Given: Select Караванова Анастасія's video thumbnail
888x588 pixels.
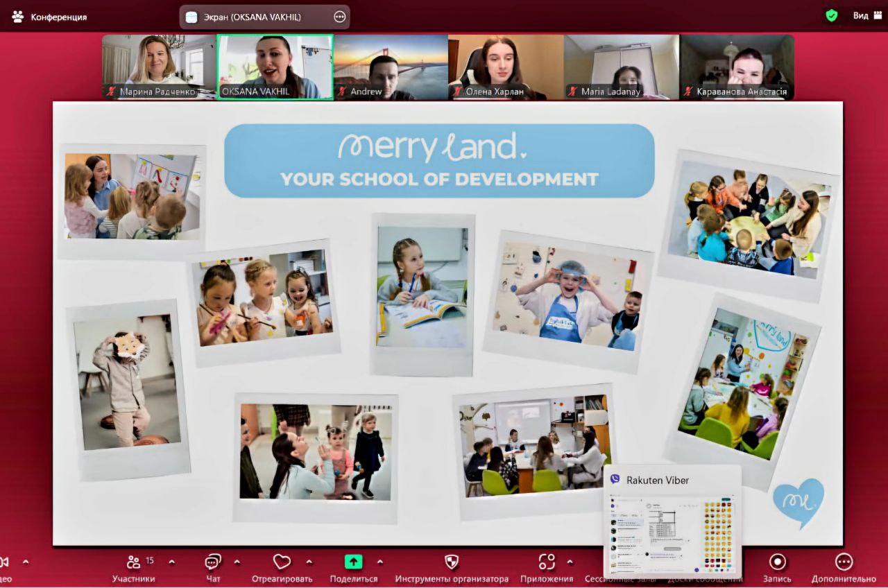Looking at the screenshot, I should (x=737, y=67).
